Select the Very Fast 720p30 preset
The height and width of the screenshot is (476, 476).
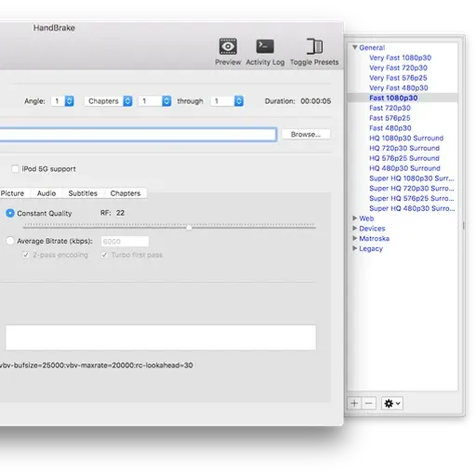pyautogui.click(x=398, y=68)
